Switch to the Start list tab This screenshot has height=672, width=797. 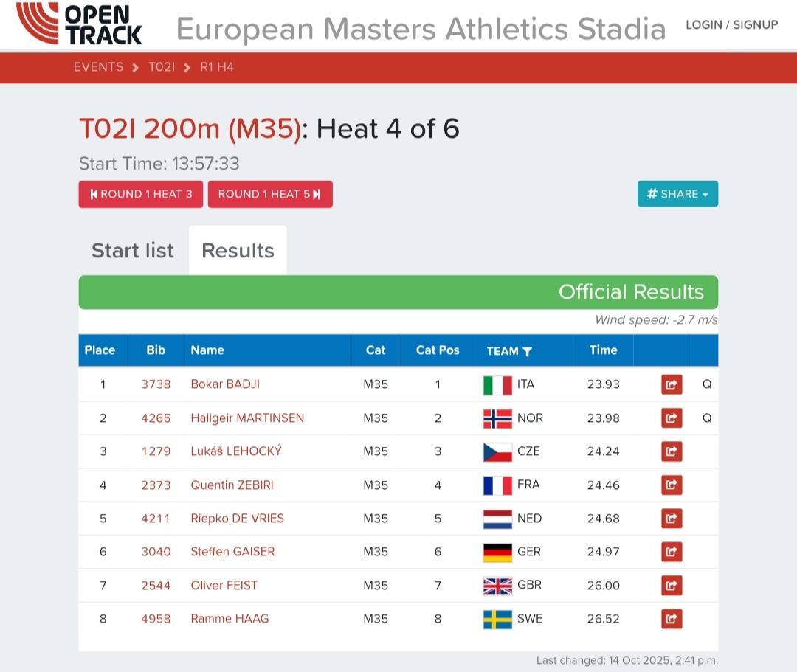click(133, 251)
